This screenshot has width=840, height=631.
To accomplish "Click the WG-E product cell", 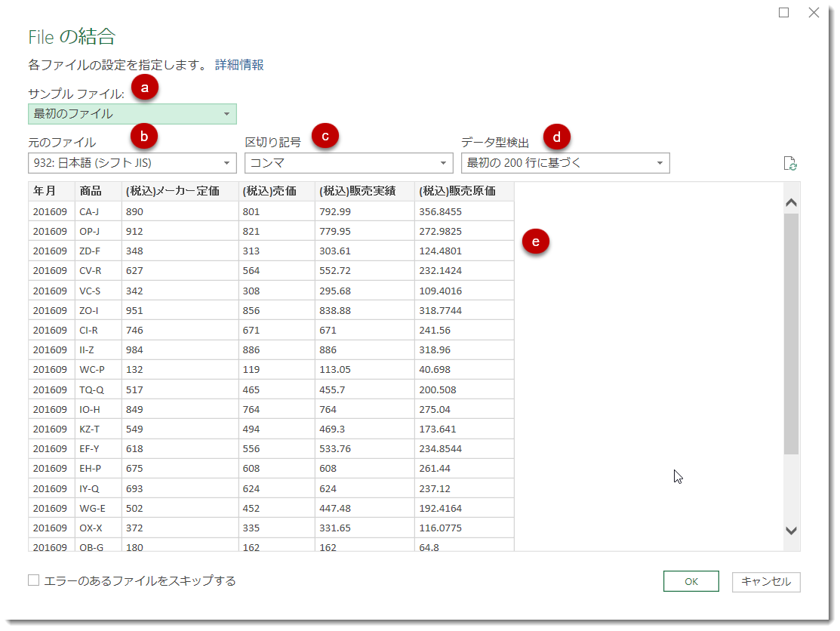I will [x=98, y=508].
